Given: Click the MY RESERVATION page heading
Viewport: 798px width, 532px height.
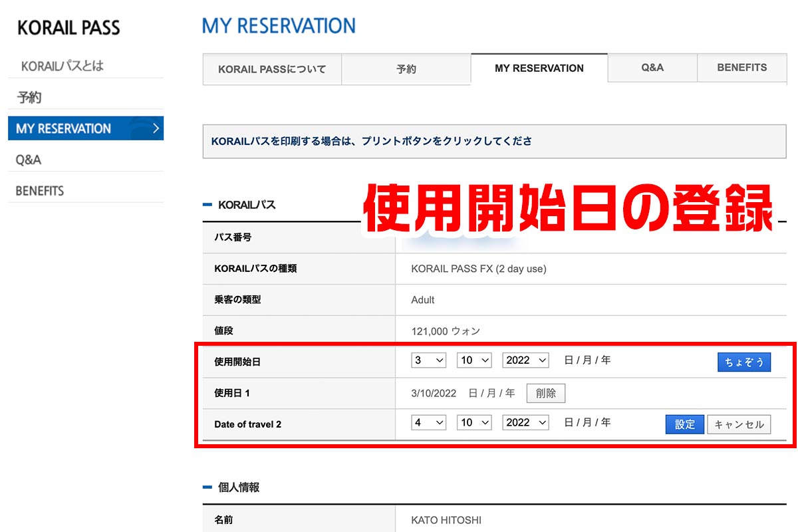Looking at the screenshot, I should (279, 26).
